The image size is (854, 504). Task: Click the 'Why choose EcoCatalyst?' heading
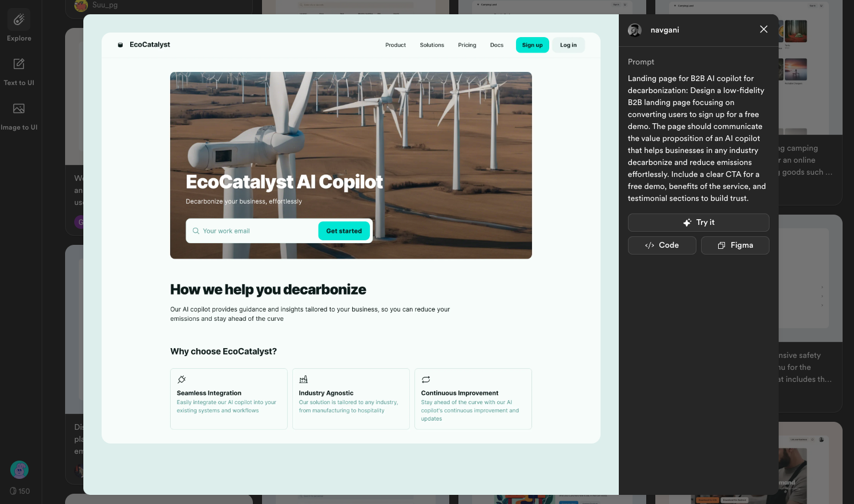point(223,352)
